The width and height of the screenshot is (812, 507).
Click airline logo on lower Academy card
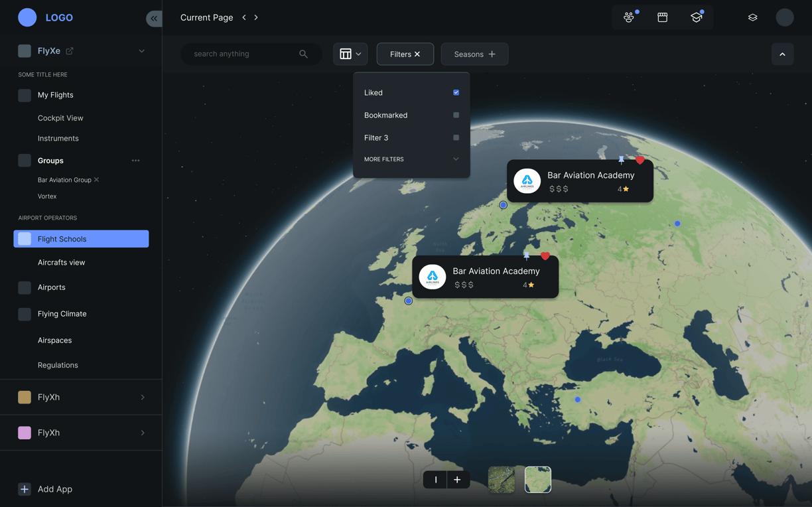pyautogui.click(x=433, y=276)
